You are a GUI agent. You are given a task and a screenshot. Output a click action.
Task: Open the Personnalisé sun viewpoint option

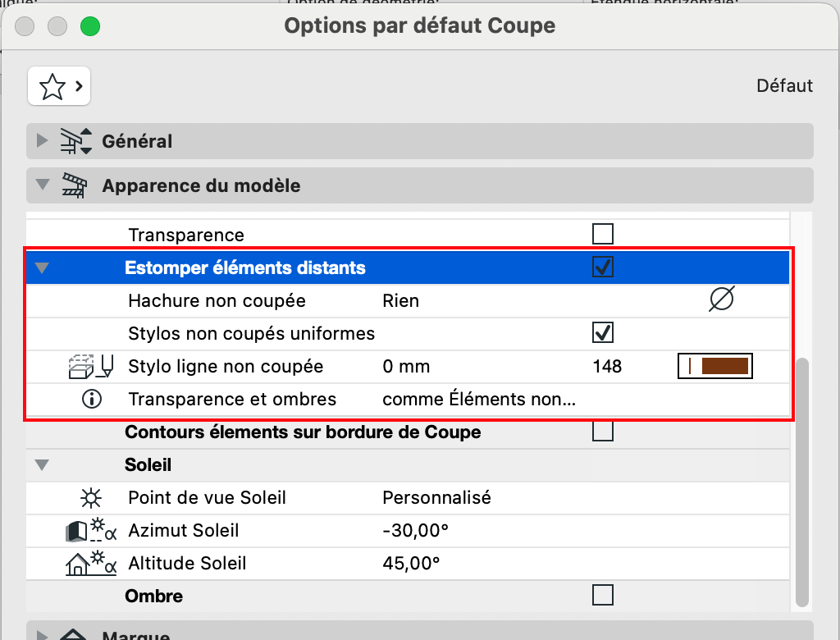tap(436, 498)
